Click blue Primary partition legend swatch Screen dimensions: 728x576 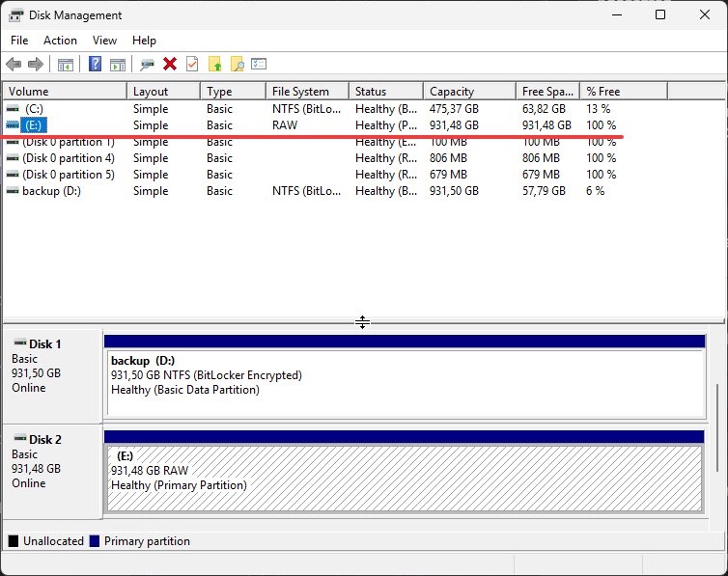95,540
